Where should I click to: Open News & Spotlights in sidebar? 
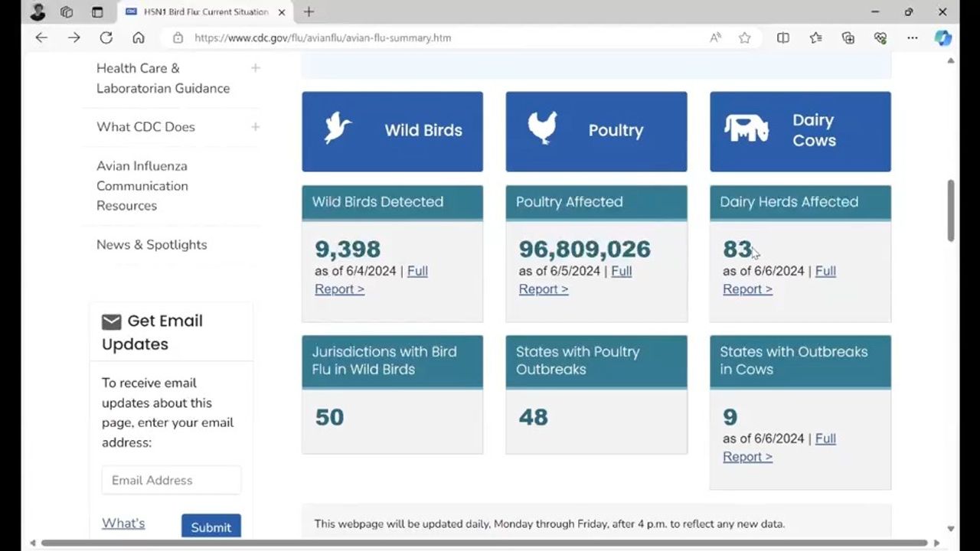(152, 245)
